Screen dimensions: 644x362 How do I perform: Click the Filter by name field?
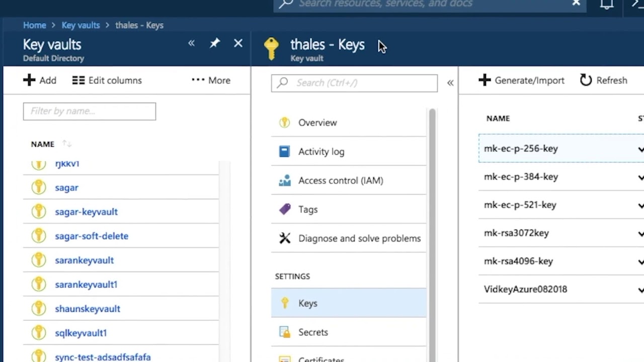click(90, 111)
